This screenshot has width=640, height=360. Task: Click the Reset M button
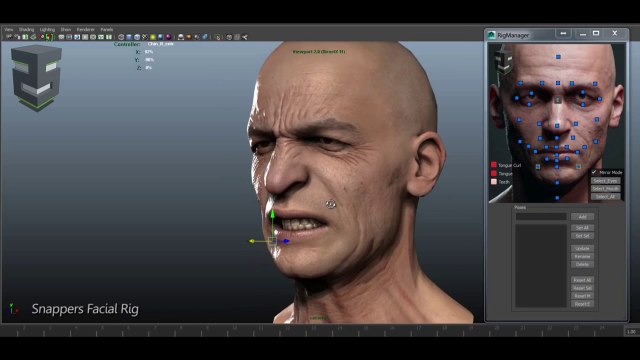(582, 296)
